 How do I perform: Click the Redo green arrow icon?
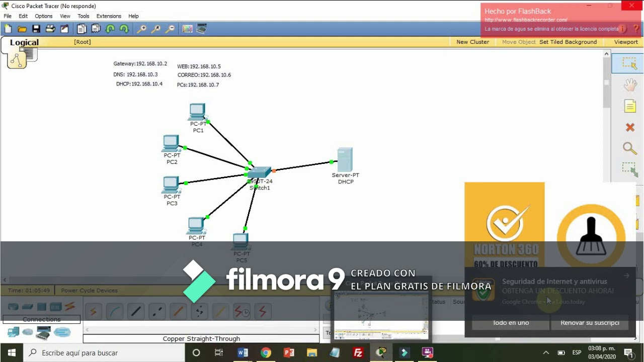(124, 29)
